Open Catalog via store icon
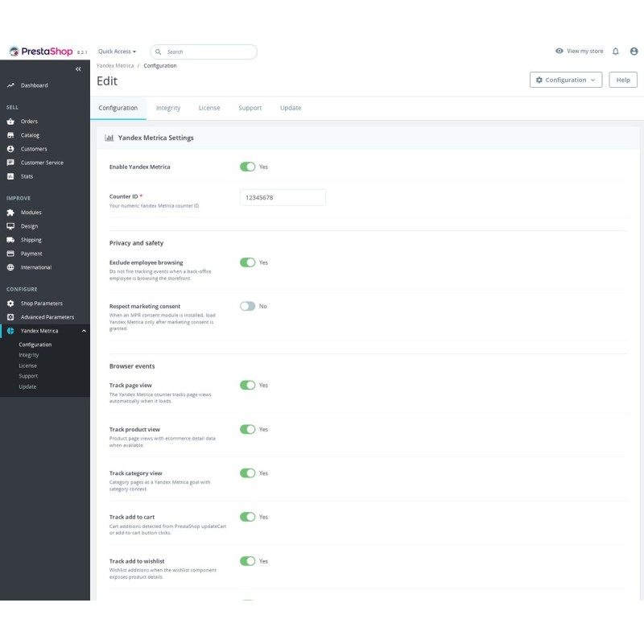Image resolution: width=644 pixels, height=644 pixels. point(10,135)
